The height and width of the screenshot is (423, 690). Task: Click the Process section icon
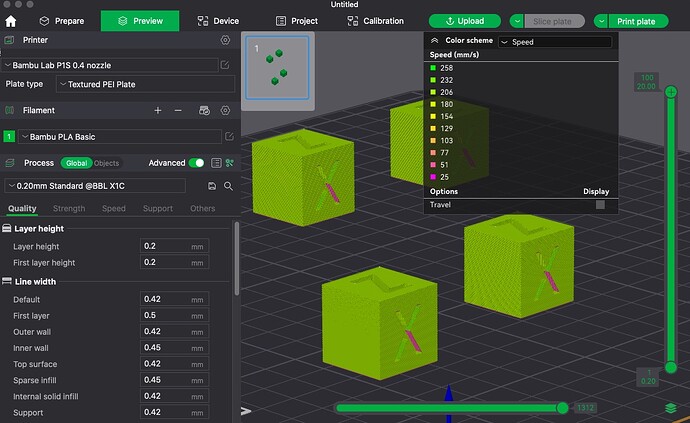[x=9, y=163]
